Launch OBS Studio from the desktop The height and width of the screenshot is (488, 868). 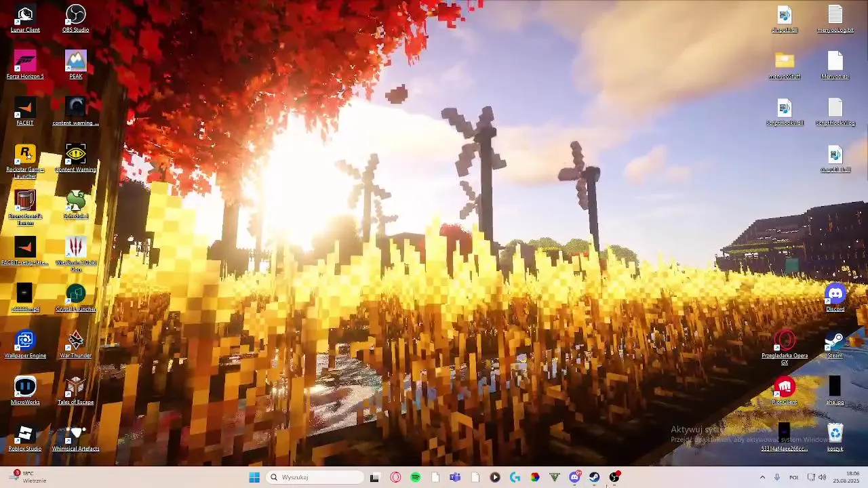(75, 19)
